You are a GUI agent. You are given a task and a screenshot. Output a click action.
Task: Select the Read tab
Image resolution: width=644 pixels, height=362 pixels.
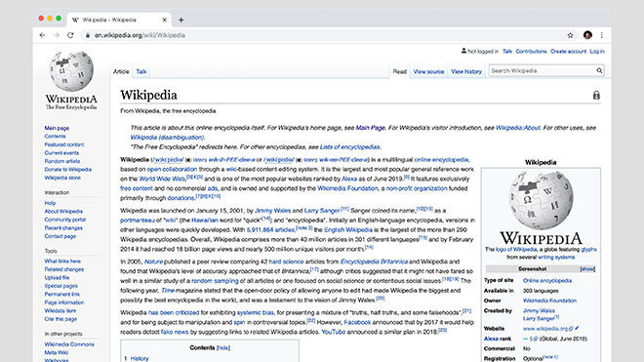(x=400, y=71)
